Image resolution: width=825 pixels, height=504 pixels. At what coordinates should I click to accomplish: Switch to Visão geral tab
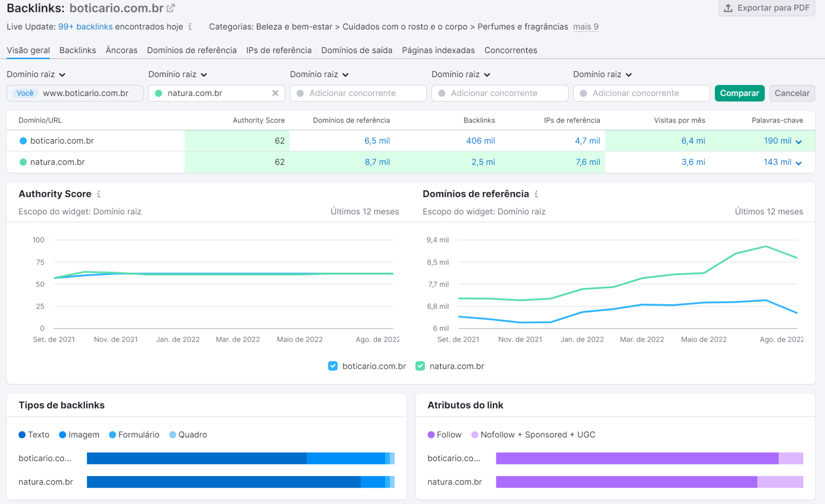point(28,50)
